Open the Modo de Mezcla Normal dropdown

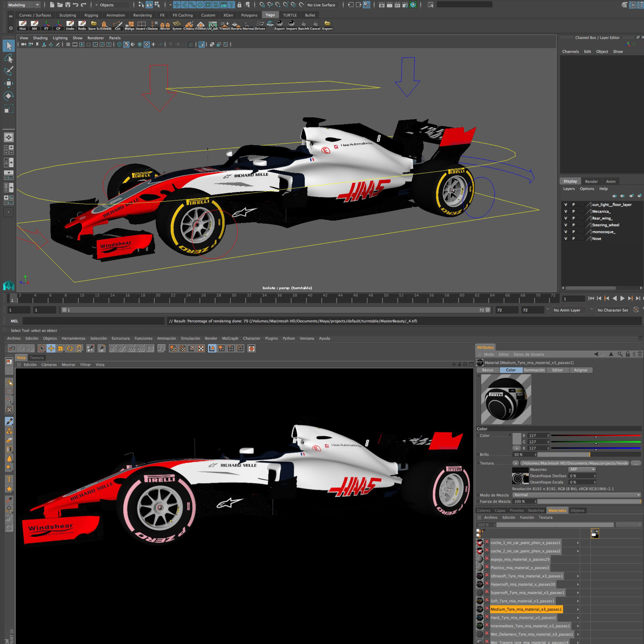[x=576, y=495]
